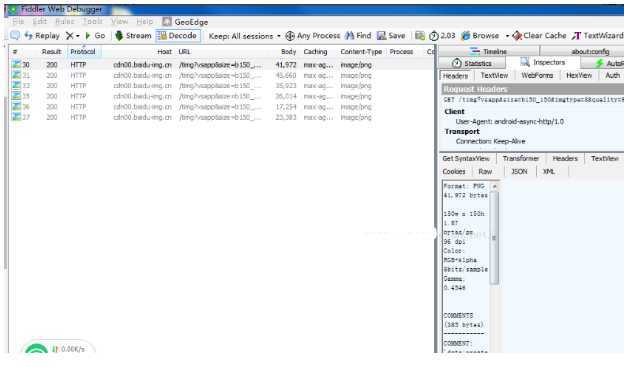Image resolution: width=624 pixels, height=367 pixels.
Task: Open response Raw tab
Action: pyautogui.click(x=485, y=172)
